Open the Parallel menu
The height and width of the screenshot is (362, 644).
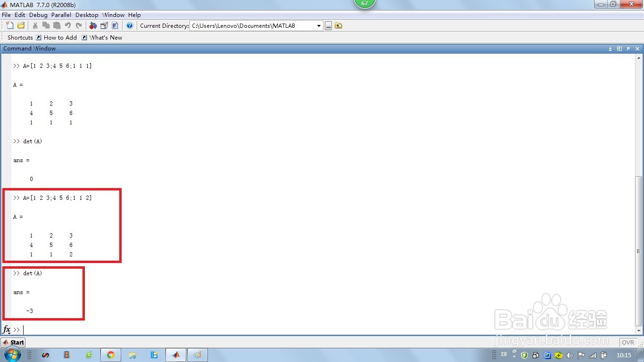61,15
